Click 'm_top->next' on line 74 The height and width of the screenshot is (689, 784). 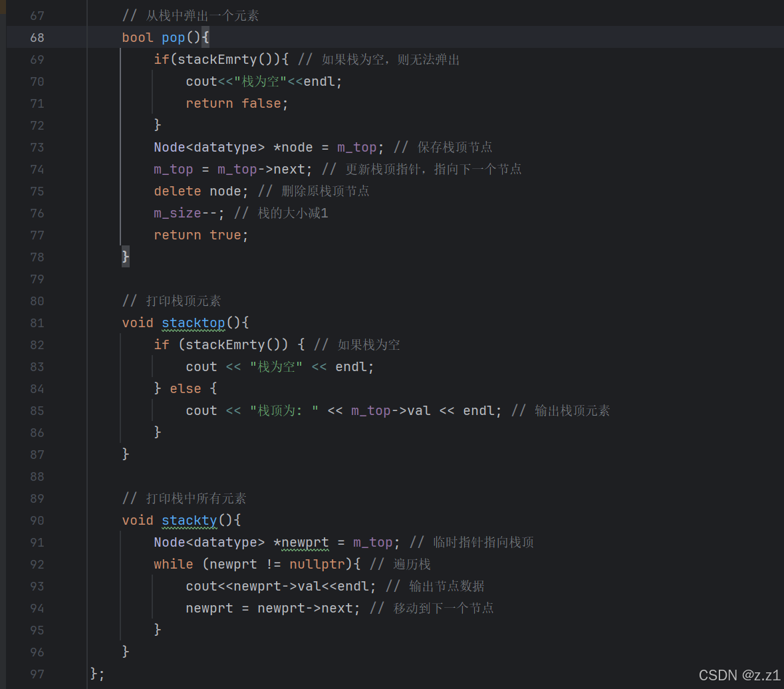261,170
